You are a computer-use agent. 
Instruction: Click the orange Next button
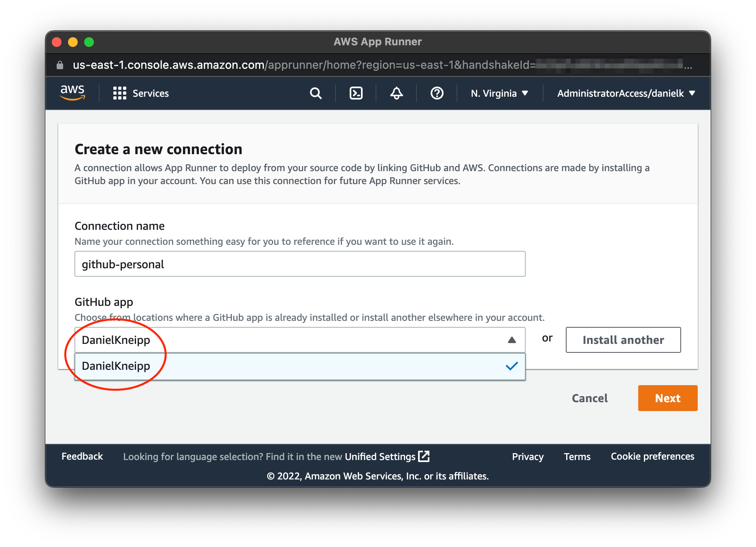pos(668,398)
